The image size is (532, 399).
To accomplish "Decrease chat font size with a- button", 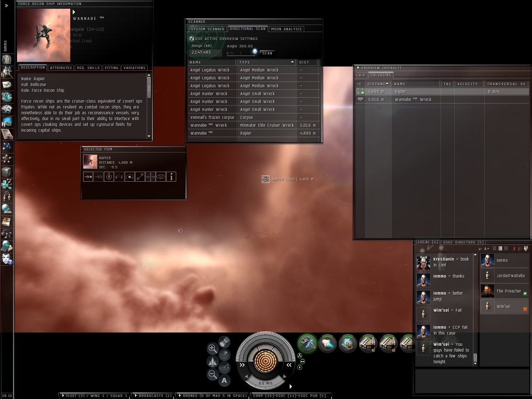I will tap(480, 249).
